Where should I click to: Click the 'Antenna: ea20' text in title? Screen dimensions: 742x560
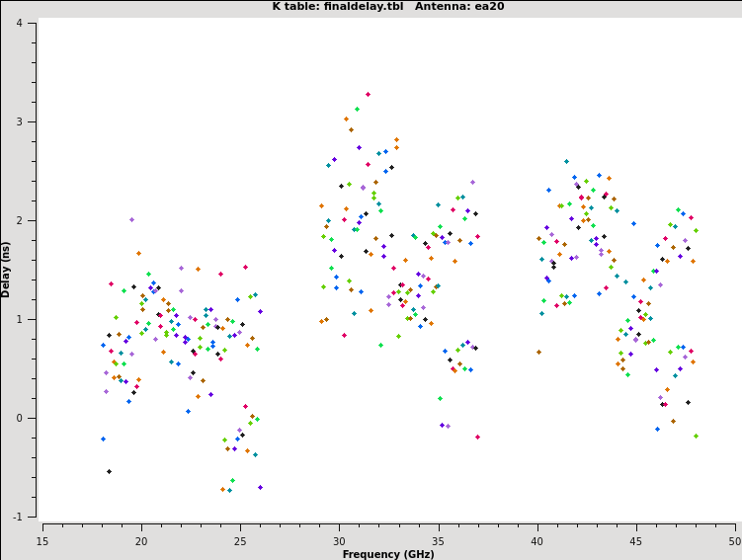pos(458,7)
